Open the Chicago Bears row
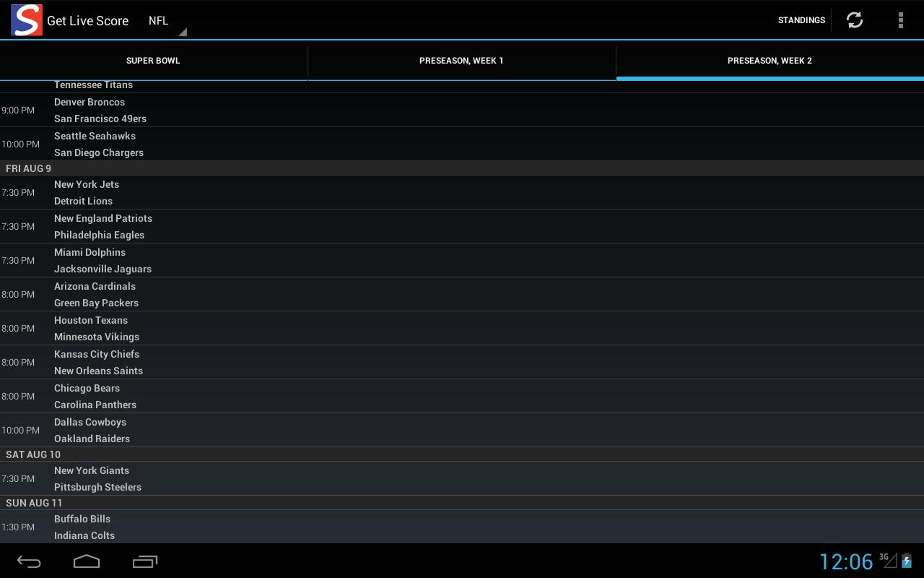 87,388
